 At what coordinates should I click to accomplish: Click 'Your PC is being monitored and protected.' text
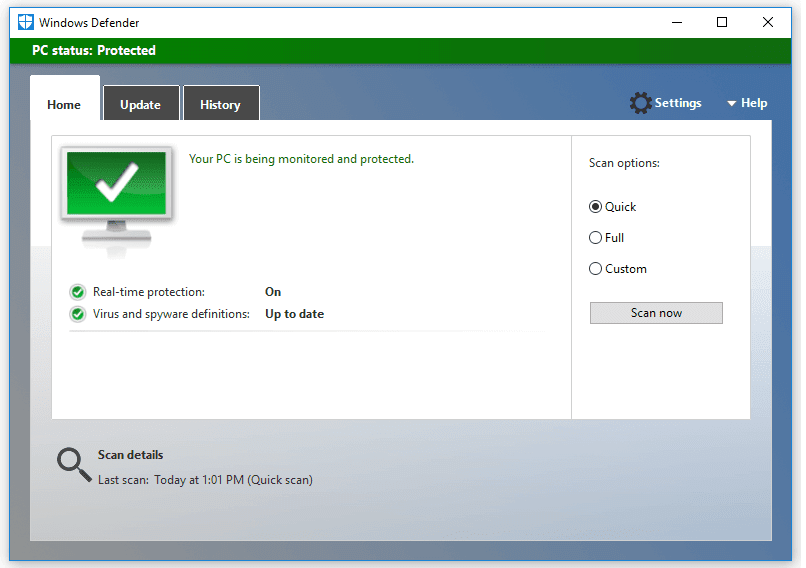pos(301,159)
